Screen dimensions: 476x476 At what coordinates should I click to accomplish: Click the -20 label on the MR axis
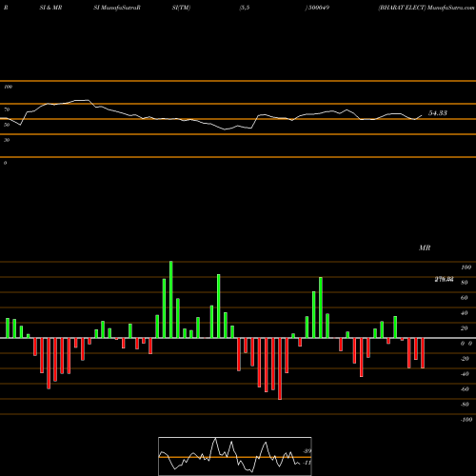465,359
